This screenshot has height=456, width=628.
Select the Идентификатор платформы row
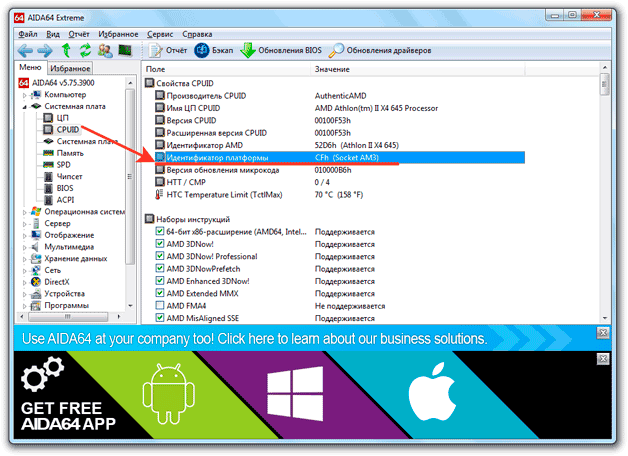(x=340, y=157)
